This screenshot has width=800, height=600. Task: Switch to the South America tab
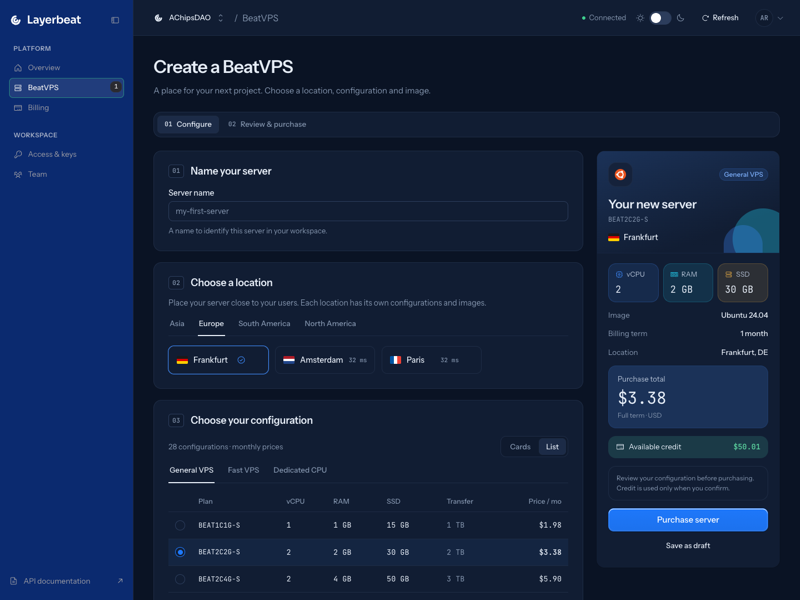(x=264, y=323)
